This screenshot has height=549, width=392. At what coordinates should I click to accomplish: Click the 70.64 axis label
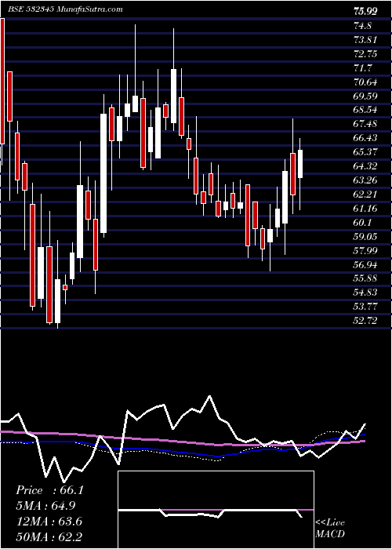tap(366, 82)
